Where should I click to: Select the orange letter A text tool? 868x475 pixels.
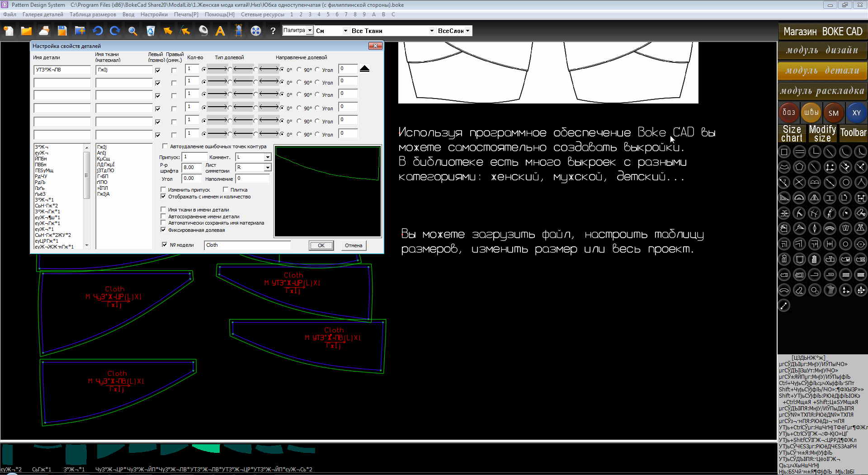click(220, 31)
